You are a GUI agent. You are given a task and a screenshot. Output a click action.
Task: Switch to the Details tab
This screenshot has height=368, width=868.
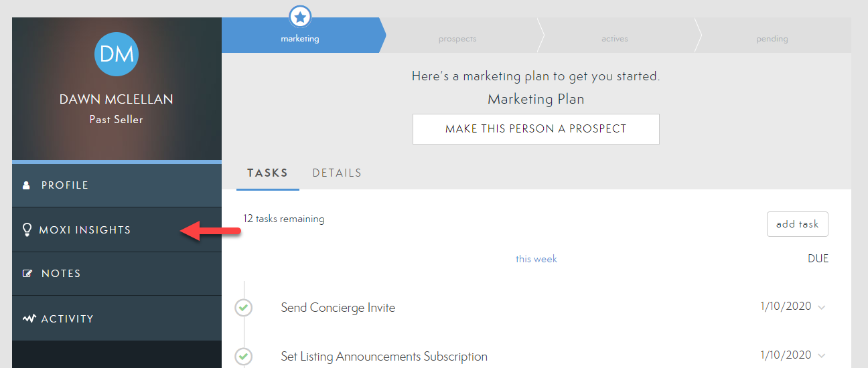pos(337,173)
